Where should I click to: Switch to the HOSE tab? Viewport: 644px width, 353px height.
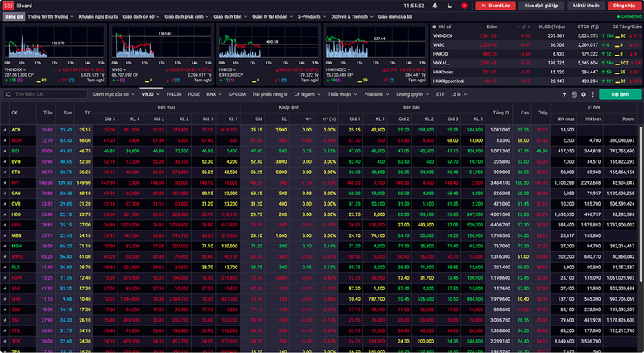194,94
